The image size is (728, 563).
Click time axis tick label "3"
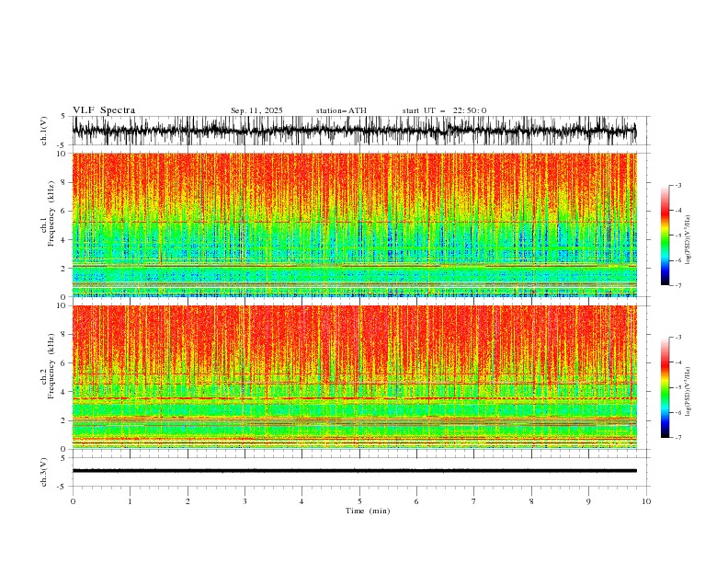(x=245, y=501)
